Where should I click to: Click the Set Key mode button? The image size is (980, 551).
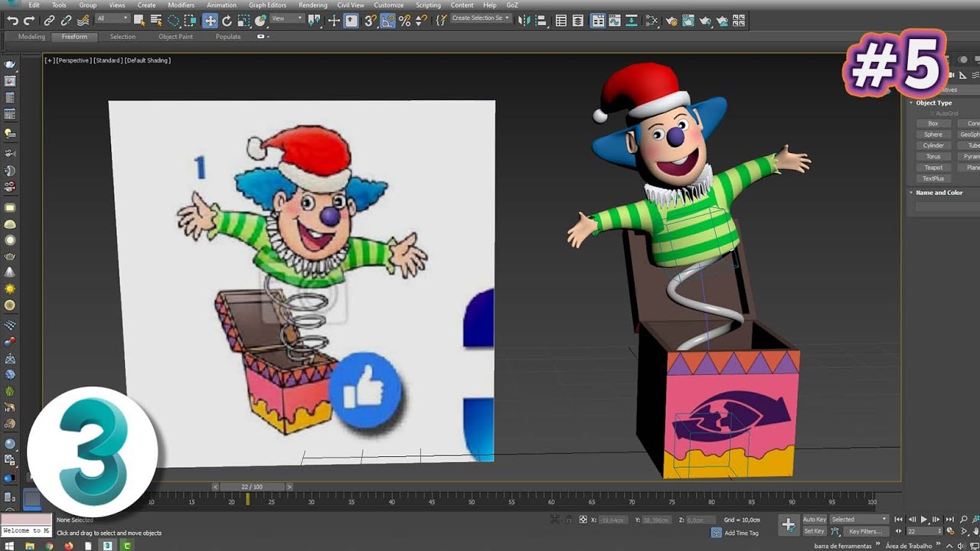click(x=815, y=531)
